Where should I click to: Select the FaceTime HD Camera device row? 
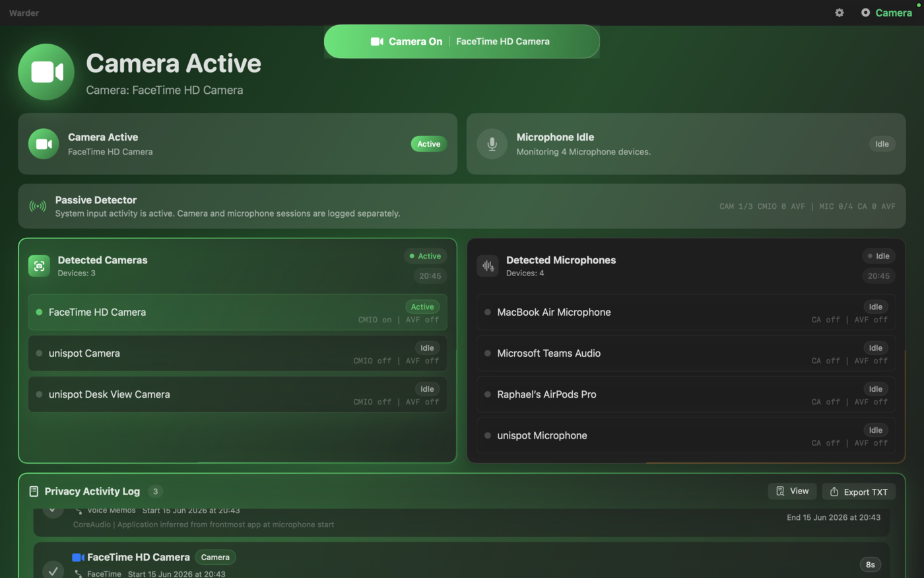pyautogui.click(x=238, y=312)
